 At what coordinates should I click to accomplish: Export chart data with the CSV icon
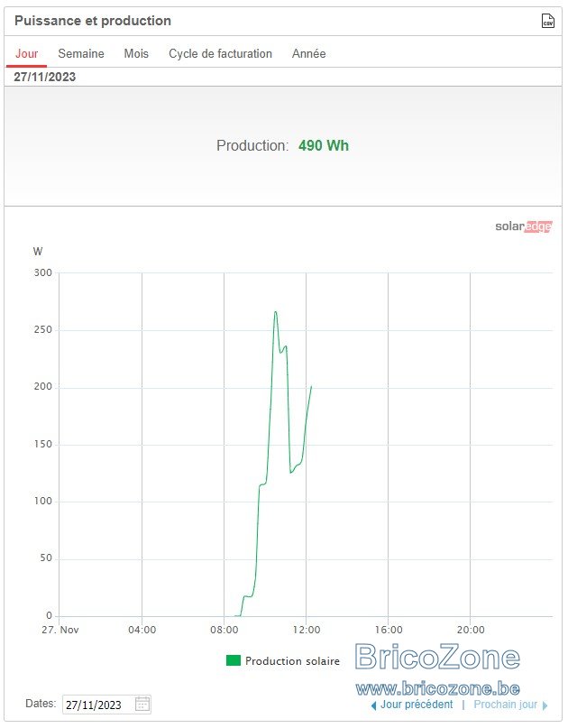tap(548, 21)
